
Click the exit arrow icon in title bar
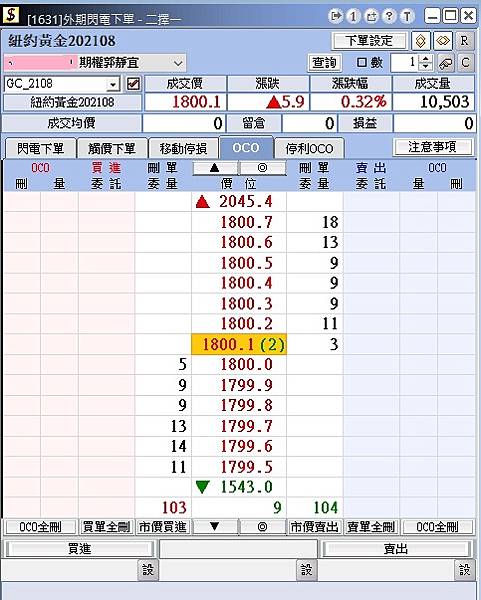(336, 16)
